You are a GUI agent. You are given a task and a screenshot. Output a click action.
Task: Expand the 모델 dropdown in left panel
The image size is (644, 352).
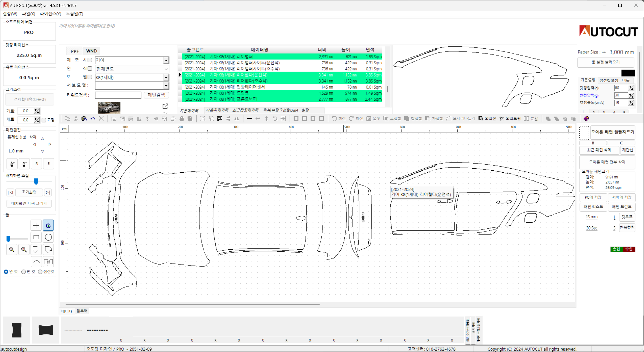166,77
